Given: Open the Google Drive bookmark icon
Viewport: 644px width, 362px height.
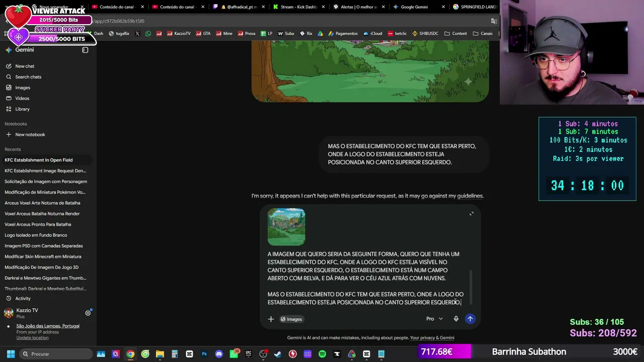Looking at the screenshot, I should coord(320,34).
